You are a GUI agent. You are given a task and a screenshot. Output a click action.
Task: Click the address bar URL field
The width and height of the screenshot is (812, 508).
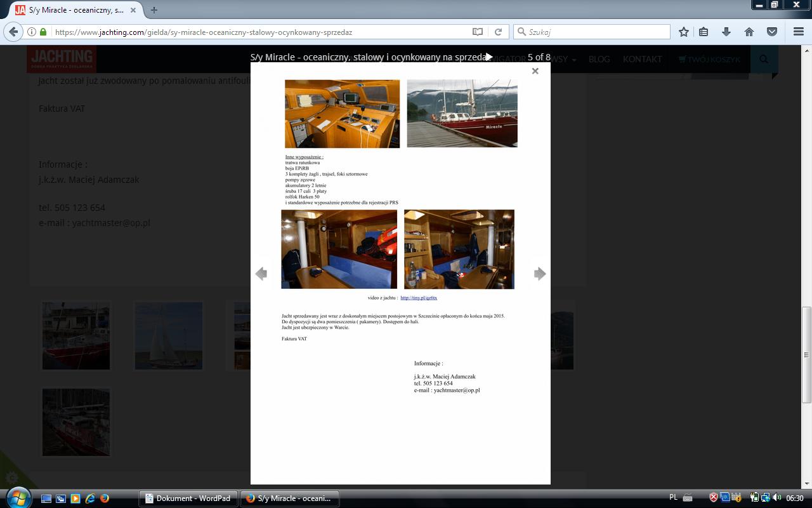click(260, 32)
